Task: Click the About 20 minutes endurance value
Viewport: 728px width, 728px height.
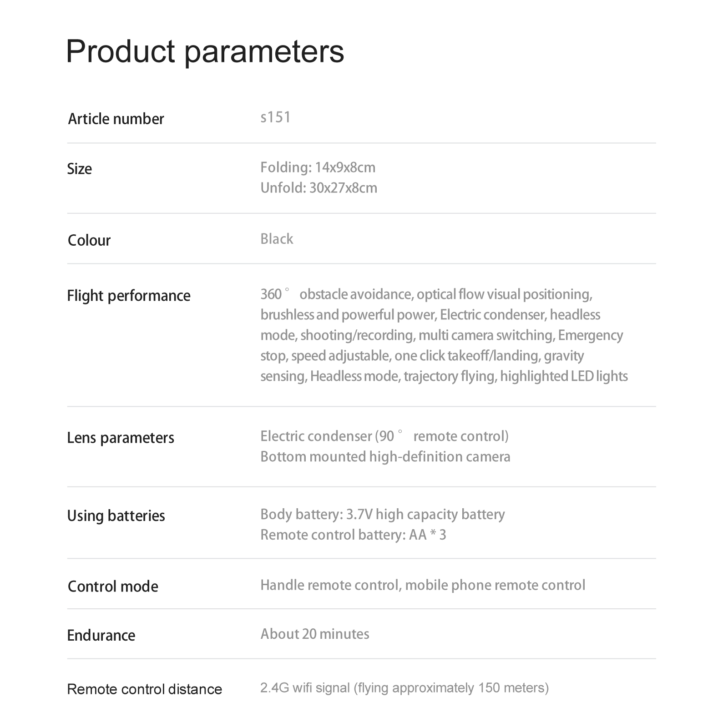Action: pyautogui.click(x=314, y=634)
